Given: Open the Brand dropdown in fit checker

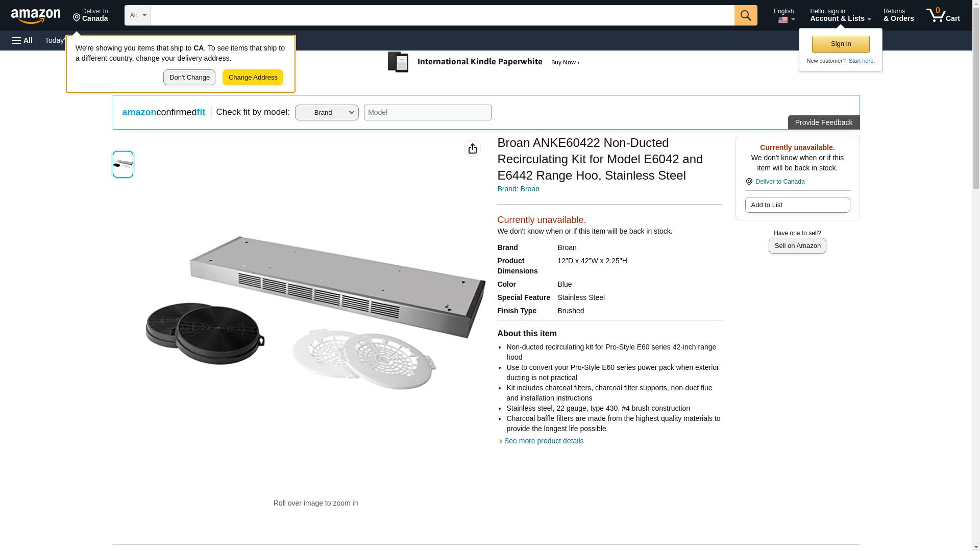Looking at the screenshot, I should coord(327,113).
